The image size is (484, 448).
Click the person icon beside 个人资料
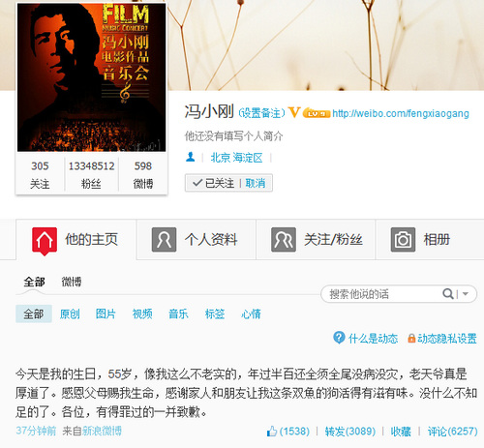[x=164, y=240]
